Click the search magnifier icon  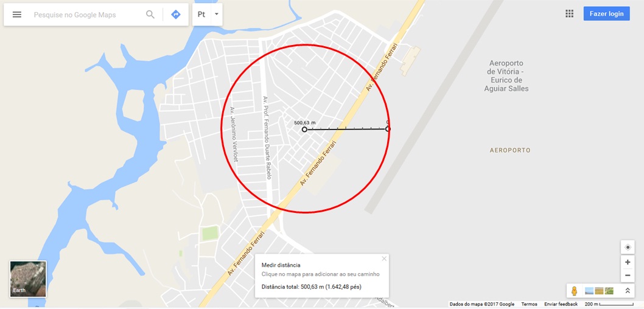[x=150, y=15]
